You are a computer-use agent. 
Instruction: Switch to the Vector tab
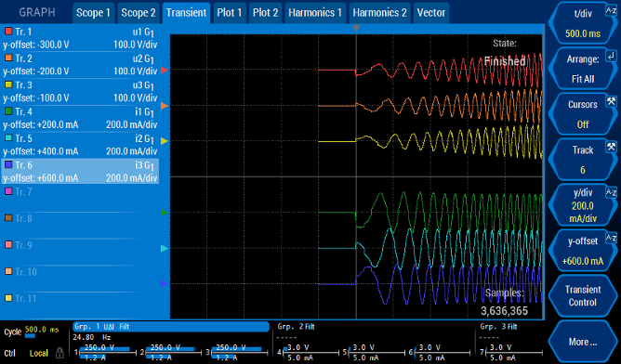[x=431, y=13]
